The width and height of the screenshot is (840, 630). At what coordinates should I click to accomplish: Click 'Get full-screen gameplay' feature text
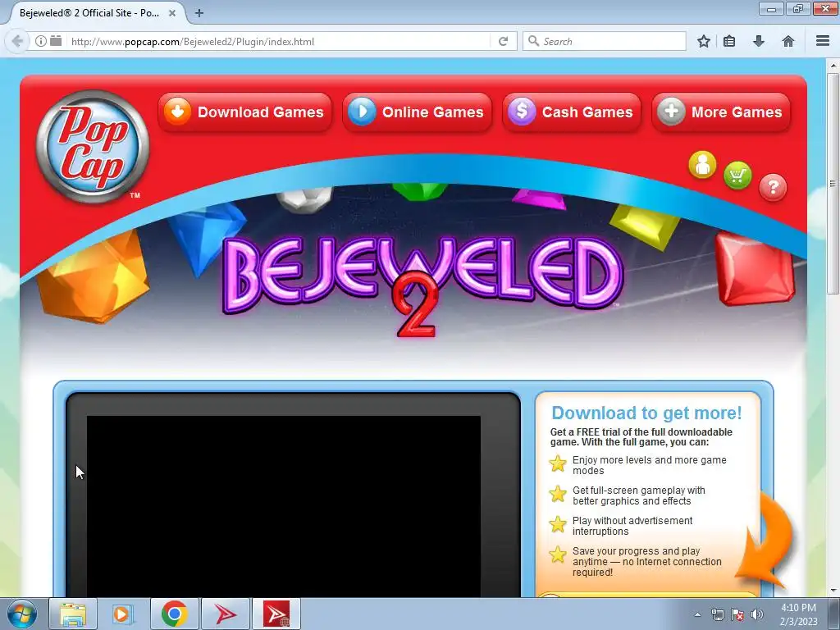pos(638,495)
